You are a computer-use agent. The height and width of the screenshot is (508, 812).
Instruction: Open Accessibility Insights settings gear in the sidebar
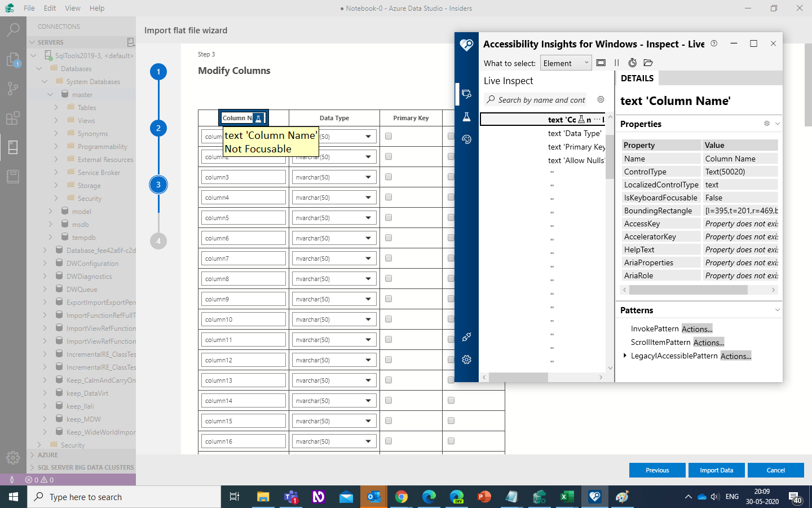coord(466,360)
